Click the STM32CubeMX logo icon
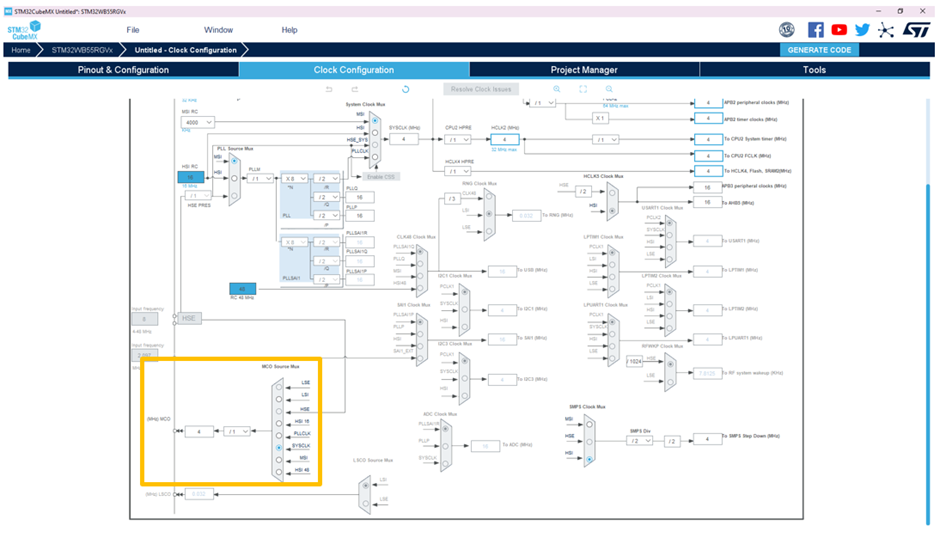940x538 pixels. click(24, 30)
